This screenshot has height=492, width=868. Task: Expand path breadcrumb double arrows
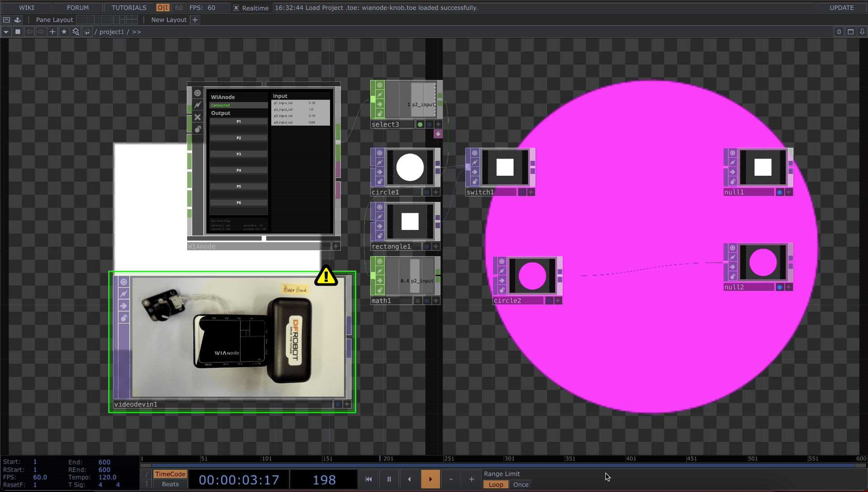[137, 32]
